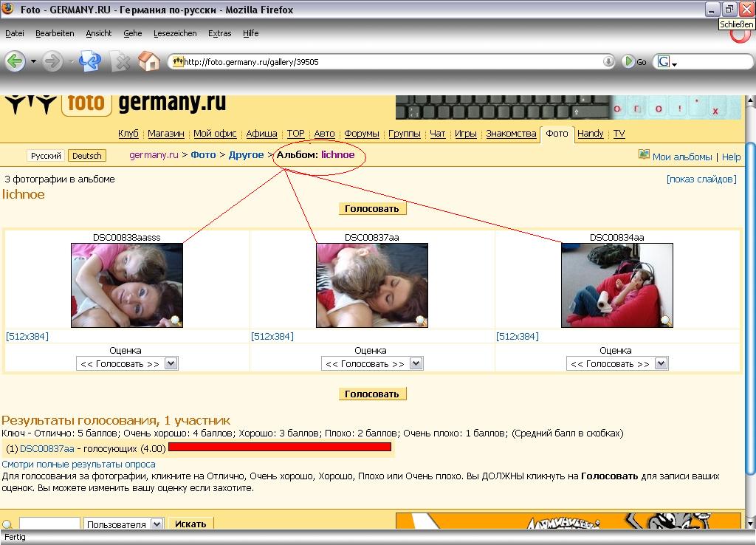Open the показ слайдов link
Image resolution: width=756 pixels, height=545 pixels.
pyautogui.click(x=701, y=179)
